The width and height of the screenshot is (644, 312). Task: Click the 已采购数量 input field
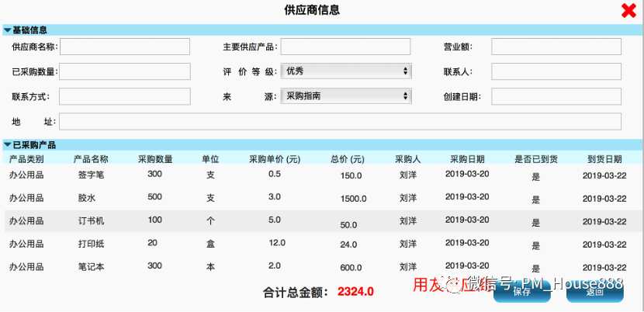pyautogui.click(x=125, y=71)
